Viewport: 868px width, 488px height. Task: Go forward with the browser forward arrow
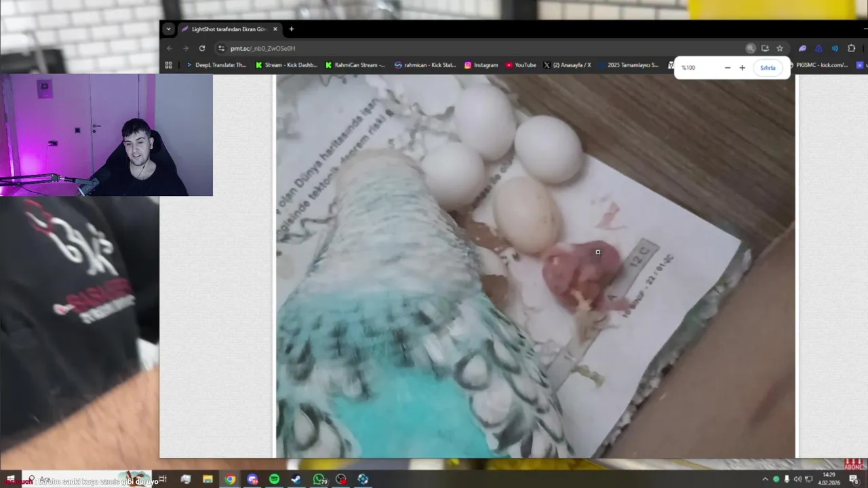click(185, 48)
